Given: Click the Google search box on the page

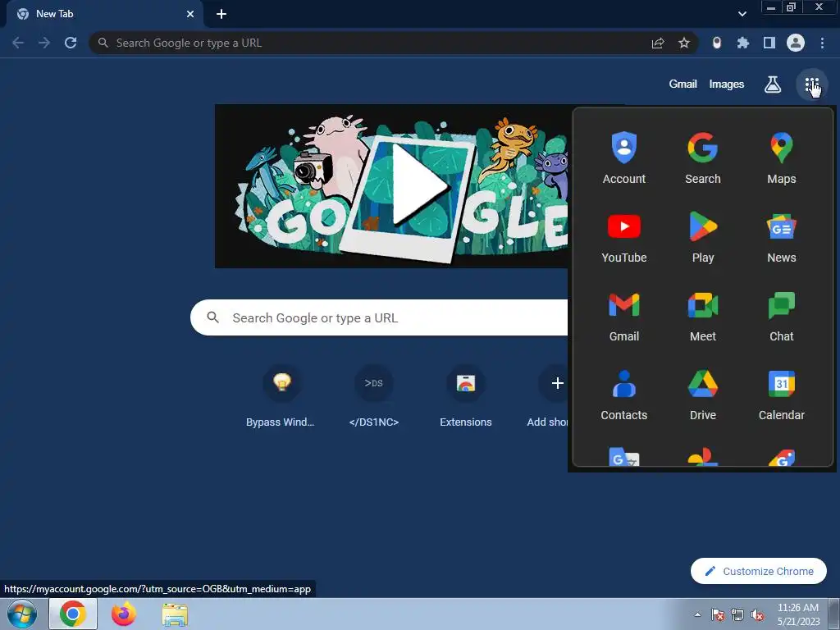Looking at the screenshot, I should point(379,317).
